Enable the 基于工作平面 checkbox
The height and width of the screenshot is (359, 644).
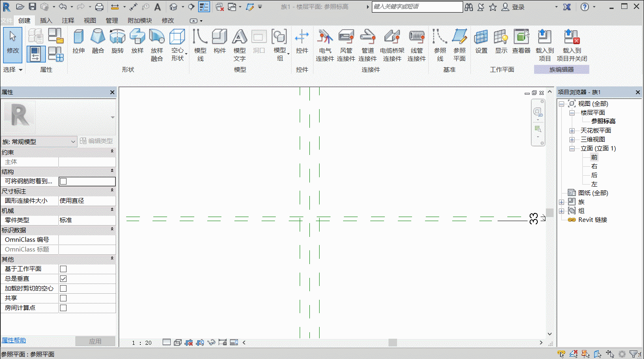click(63, 269)
